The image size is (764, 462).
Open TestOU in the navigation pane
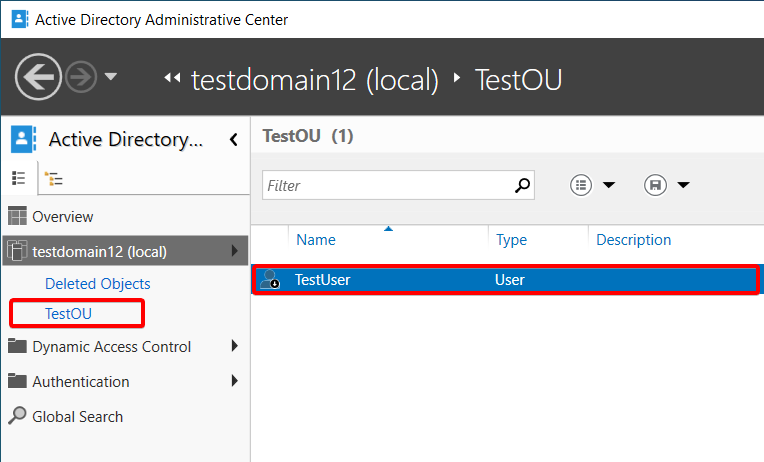[68, 313]
